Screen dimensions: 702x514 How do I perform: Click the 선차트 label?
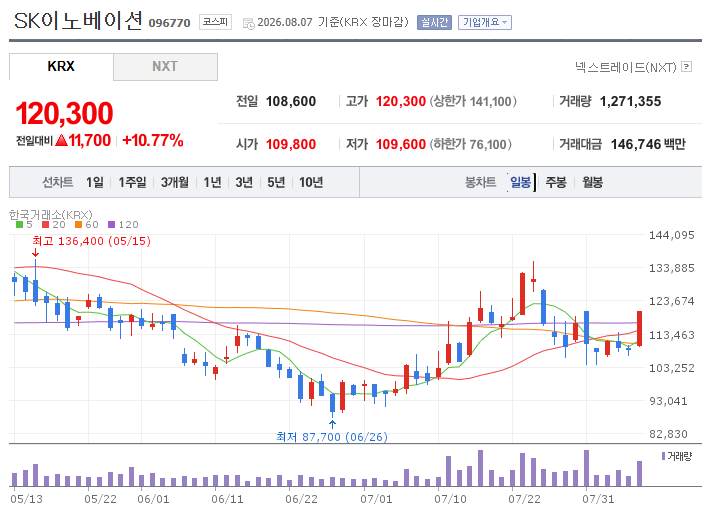(x=57, y=182)
